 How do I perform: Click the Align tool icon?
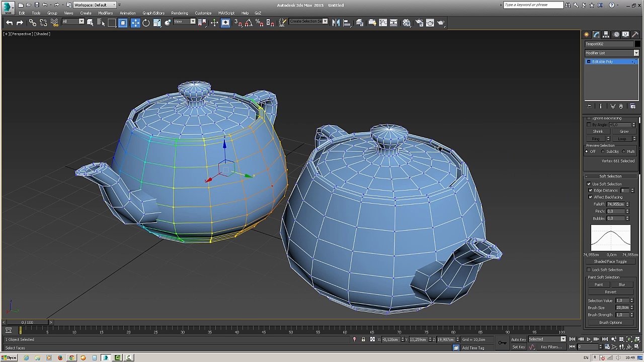347,23
